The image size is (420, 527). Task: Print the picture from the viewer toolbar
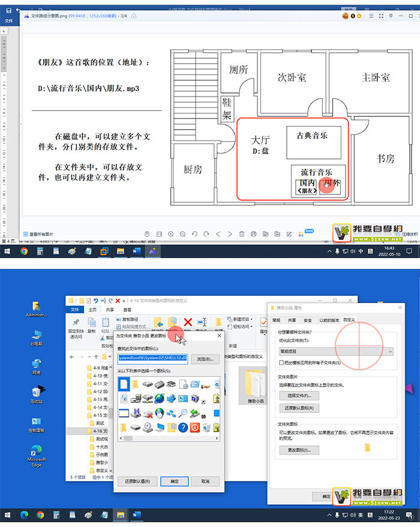(x=254, y=234)
